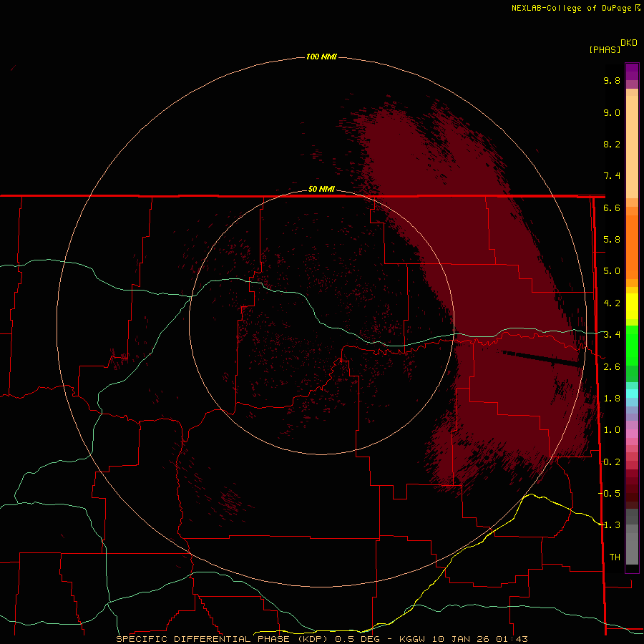This screenshot has height=644, width=644.
Task: Click the 1.8 scale value
Action: 612,399
